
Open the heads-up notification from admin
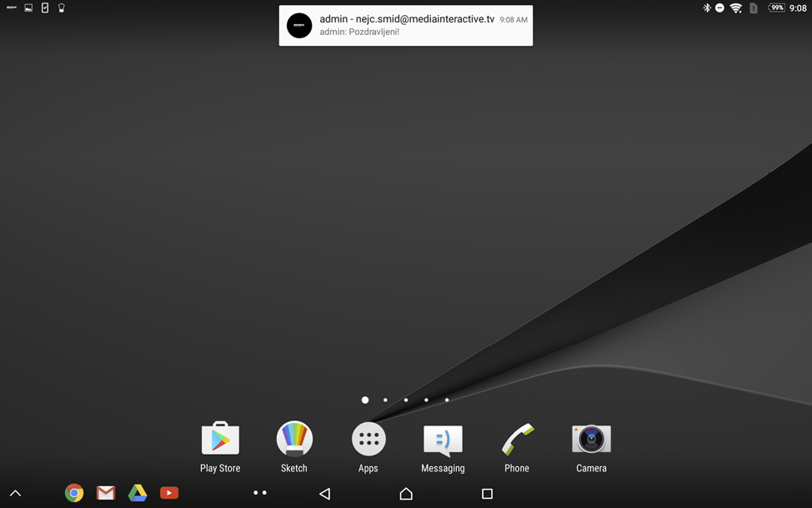point(406,25)
